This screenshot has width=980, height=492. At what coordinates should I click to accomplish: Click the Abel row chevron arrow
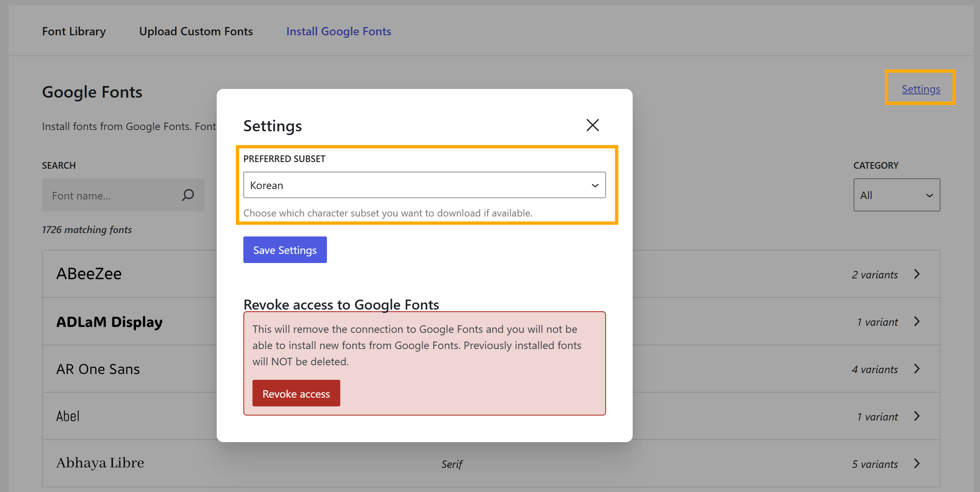click(x=917, y=416)
